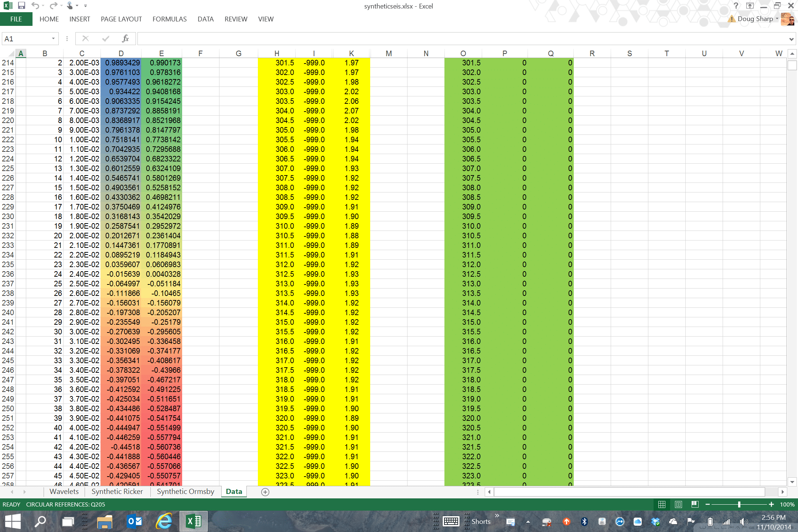The width and height of the screenshot is (798, 532).
Task: Open the DATA ribbon tab
Action: 205,19
